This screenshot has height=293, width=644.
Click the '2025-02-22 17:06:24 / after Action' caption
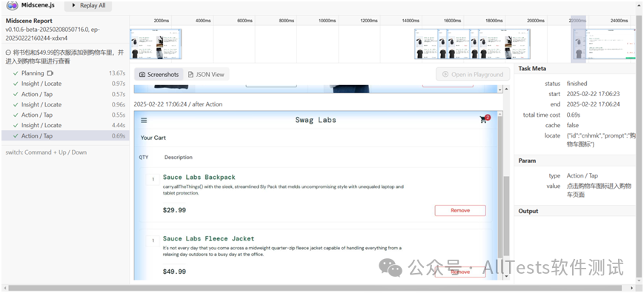pos(178,104)
